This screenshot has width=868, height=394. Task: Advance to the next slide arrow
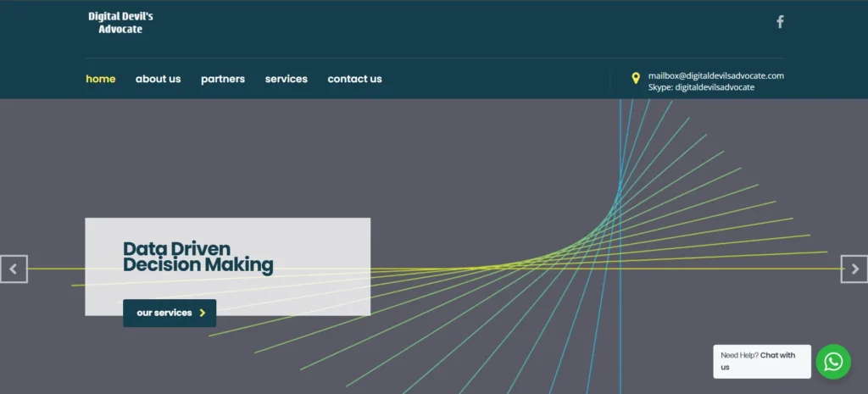pyautogui.click(x=854, y=269)
